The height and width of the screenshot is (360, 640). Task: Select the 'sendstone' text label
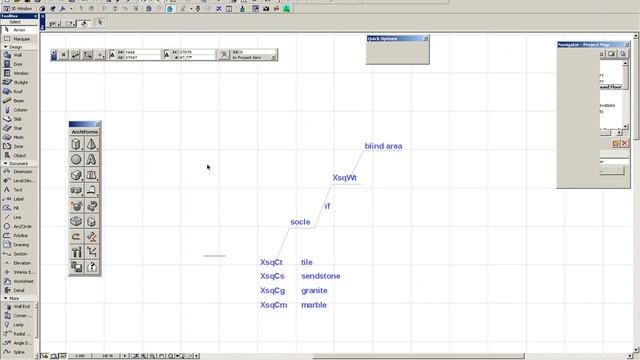point(321,276)
